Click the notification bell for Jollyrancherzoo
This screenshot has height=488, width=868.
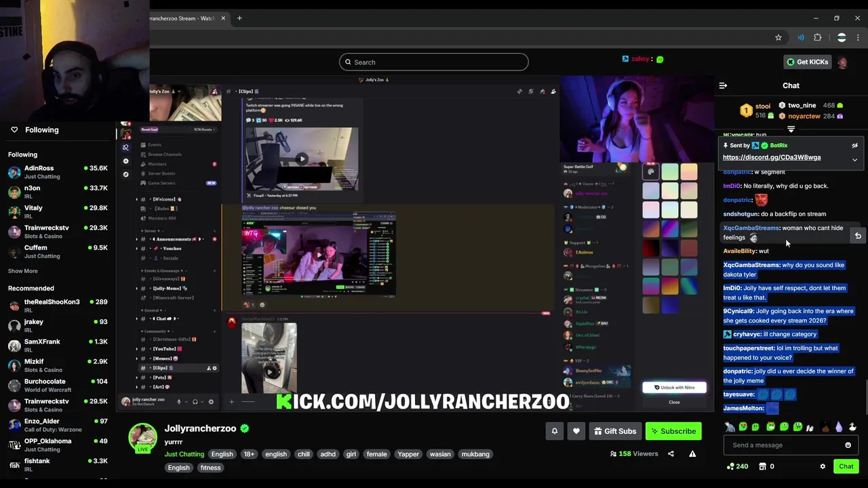coord(554,431)
